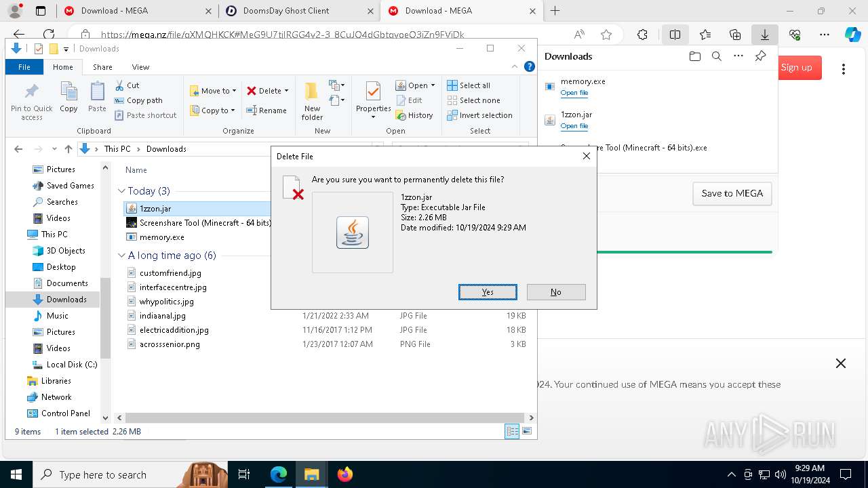Switch to the View ribbon tab
The width and height of the screenshot is (868, 488).
click(x=140, y=67)
